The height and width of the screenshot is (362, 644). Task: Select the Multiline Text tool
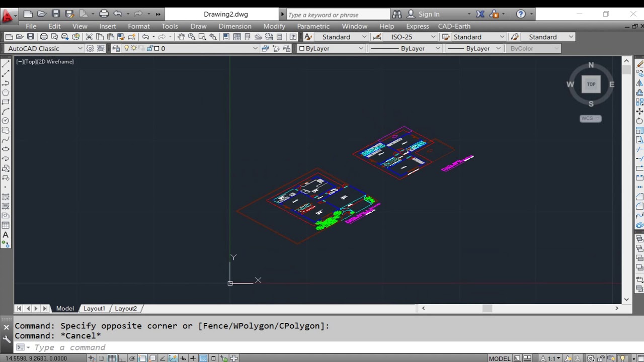[6, 235]
